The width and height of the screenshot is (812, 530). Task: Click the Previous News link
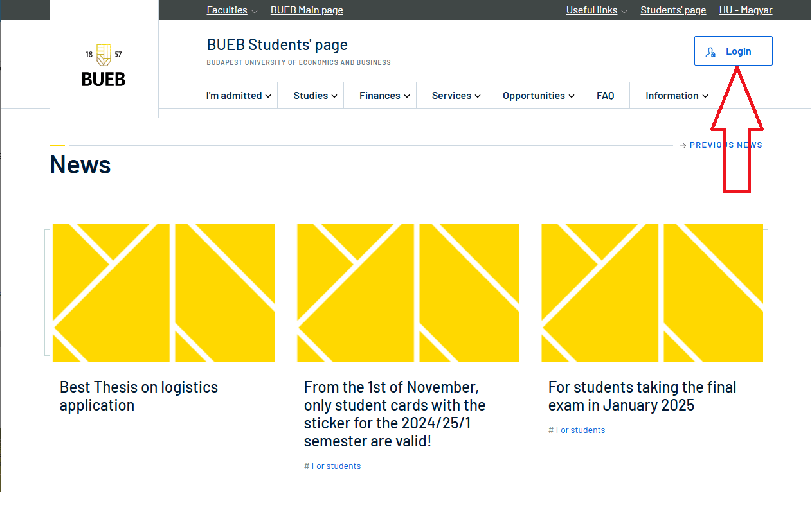(725, 145)
